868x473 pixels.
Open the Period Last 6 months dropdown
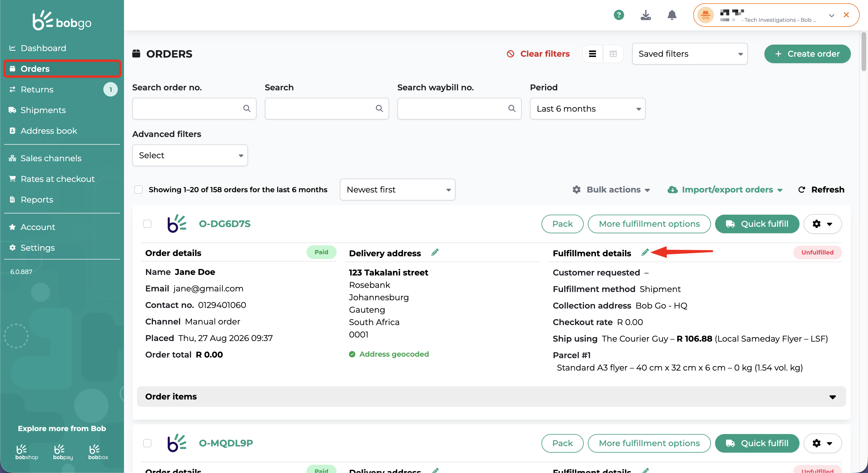click(x=587, y=108)
